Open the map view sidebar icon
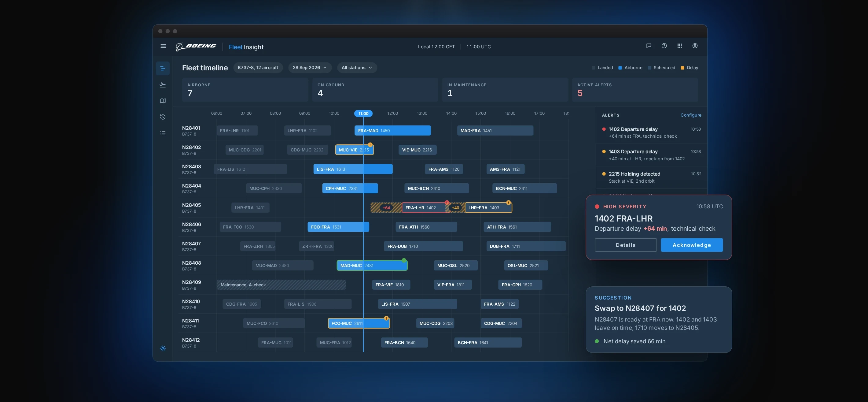Image resolution: width=868 pixels, height=402 pixels. tap(163, 101)
